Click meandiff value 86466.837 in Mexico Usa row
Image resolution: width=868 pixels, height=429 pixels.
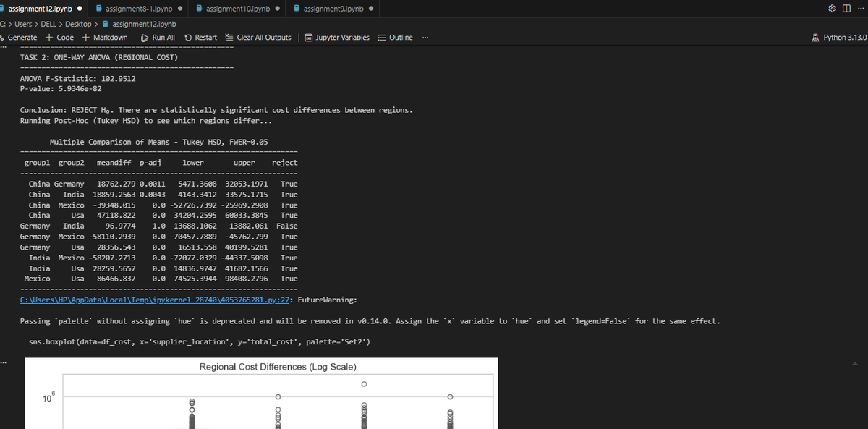116,279
